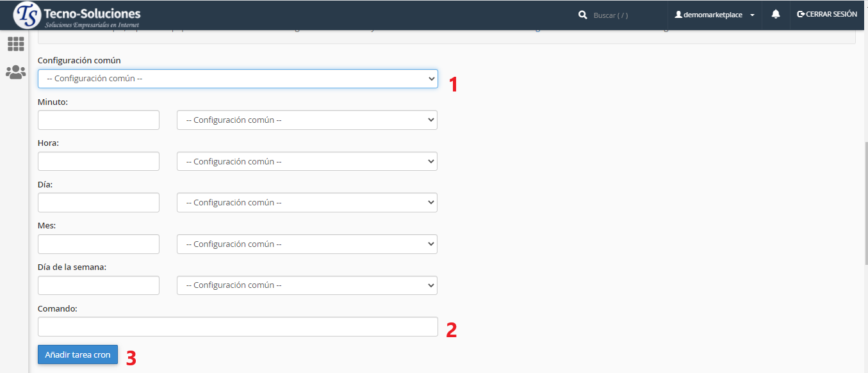Open the Mes common settings dropdown

307,244
